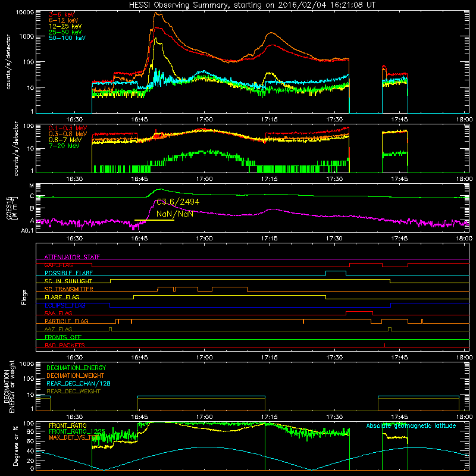Image resolution: width=476 pixels, height=476 pixels.
Task: Click the HESSI Observing Summary title text
Action: 252,5
